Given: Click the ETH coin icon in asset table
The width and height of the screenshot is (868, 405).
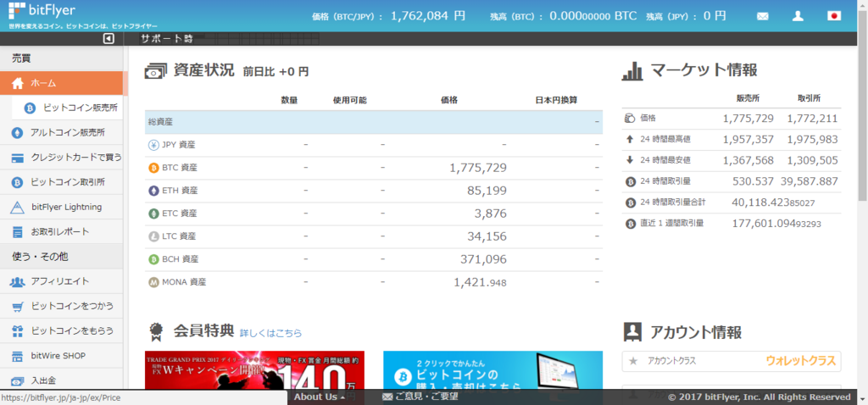Looking at the screenshot, I should 153,191.
